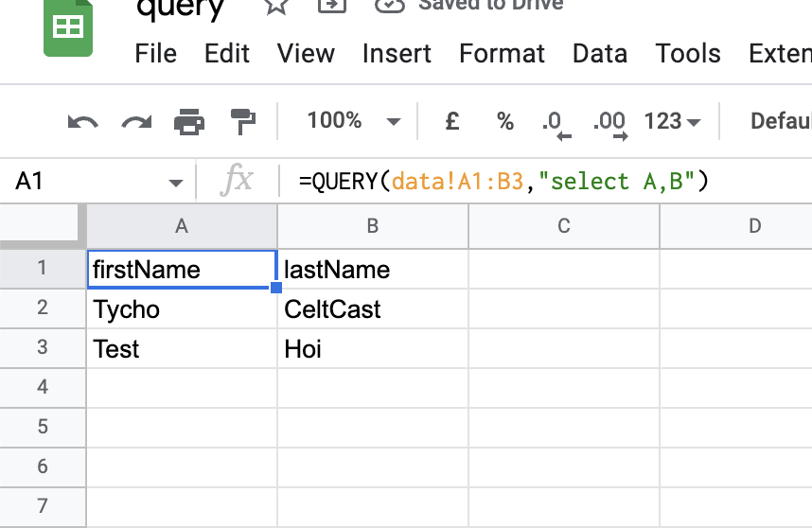Screen dimensions: 812x528
Task: Click the fill handle of cell A1
Action: tap(276, 288)
